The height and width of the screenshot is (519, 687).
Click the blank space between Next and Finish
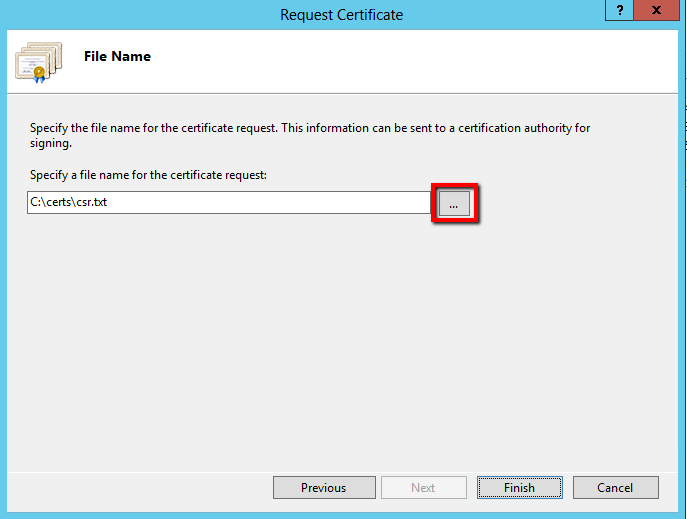click(472, 488)
